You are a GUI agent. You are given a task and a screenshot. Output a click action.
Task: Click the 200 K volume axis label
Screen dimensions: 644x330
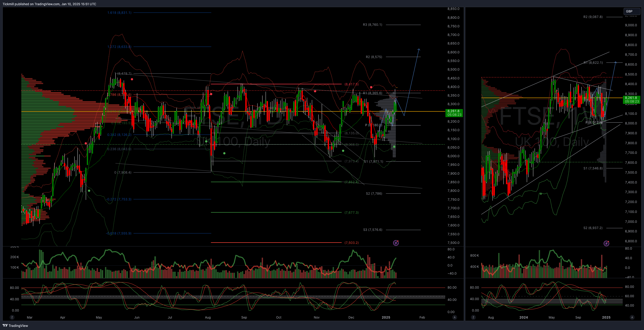[x=15, y=257]
